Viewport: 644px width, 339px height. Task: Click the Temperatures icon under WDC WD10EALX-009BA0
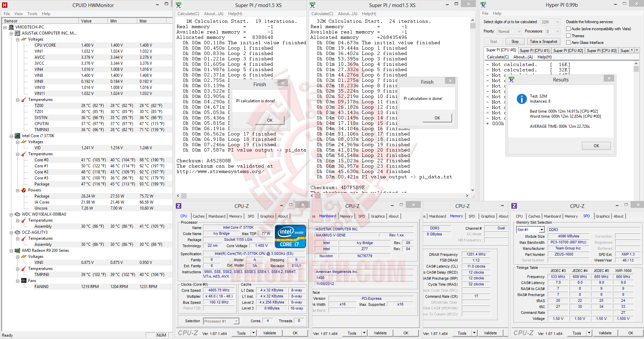[x=24, y=220]
